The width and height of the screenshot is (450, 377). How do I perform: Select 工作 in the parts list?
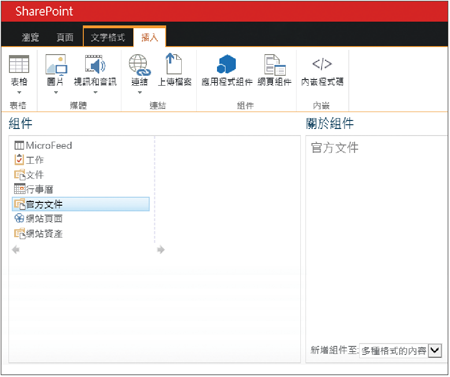tap(35, 160)
